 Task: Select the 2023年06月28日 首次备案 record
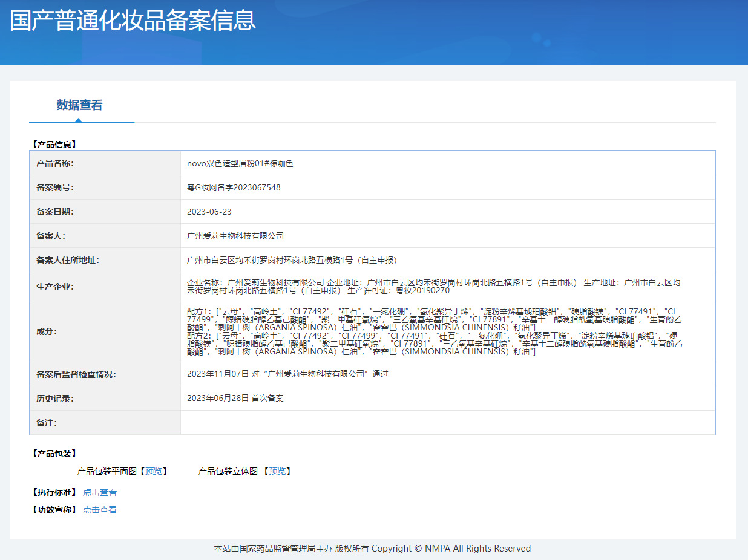click(x=235, y=399)
